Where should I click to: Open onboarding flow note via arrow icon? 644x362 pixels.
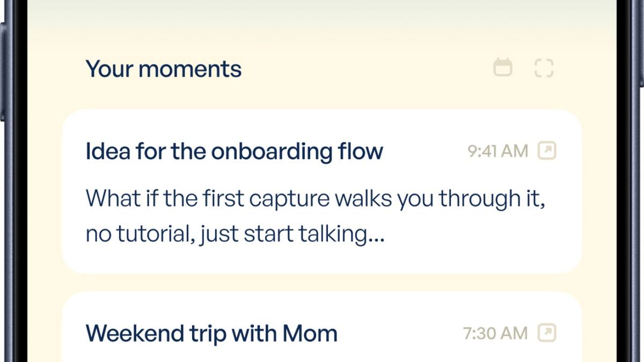pos(547,151)
